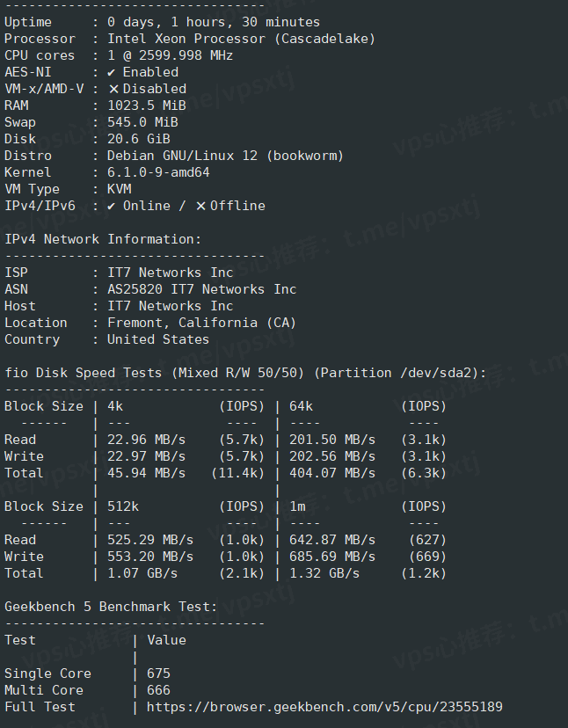This screenshot has height=728, width=568.
Task: Click the Geekbench browser results URL
Action: [x=324, y=707]
